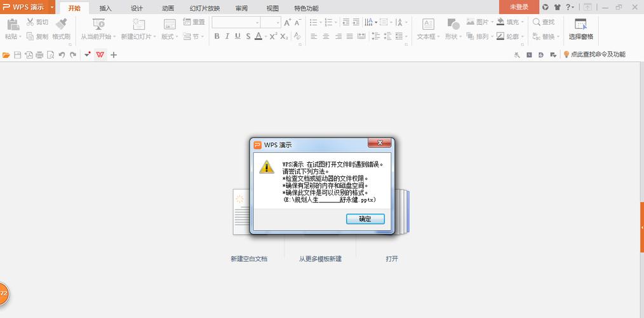Toggle superscript formatting
Image resolution: width=644 pixels, height=318 pixels.
[274, 36]
